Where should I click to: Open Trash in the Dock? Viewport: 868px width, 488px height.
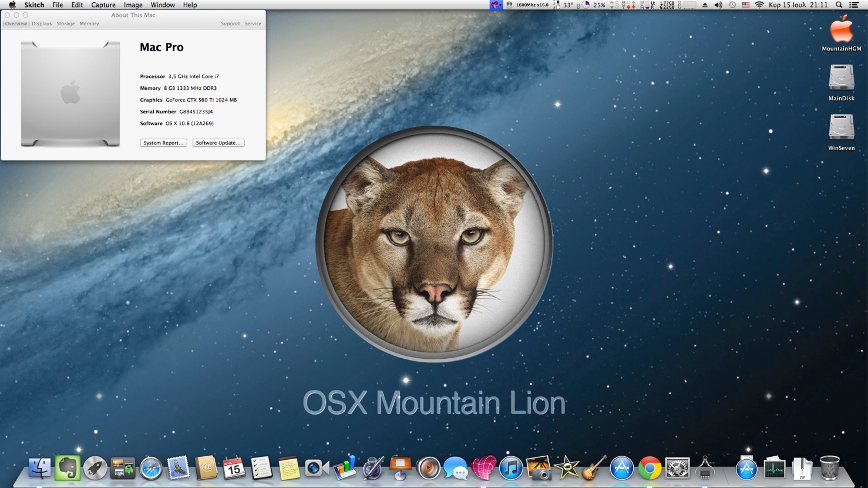[830, 469]
